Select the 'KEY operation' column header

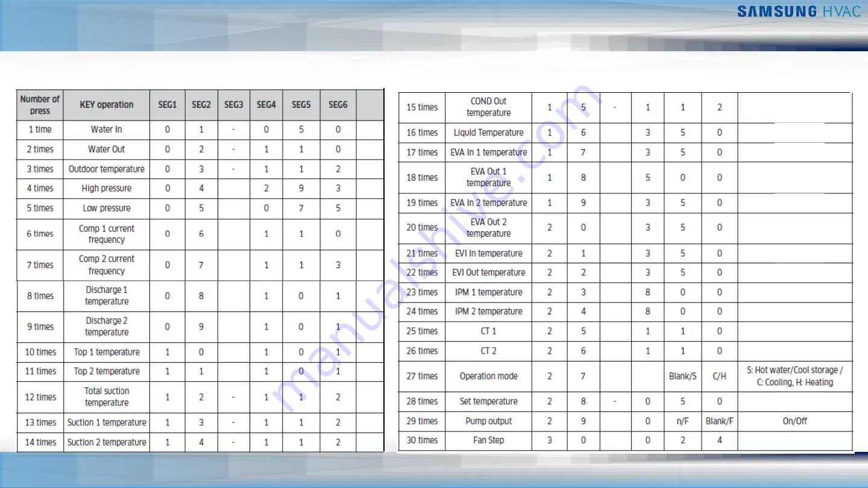pyautogui.click(x=107, y=105)
